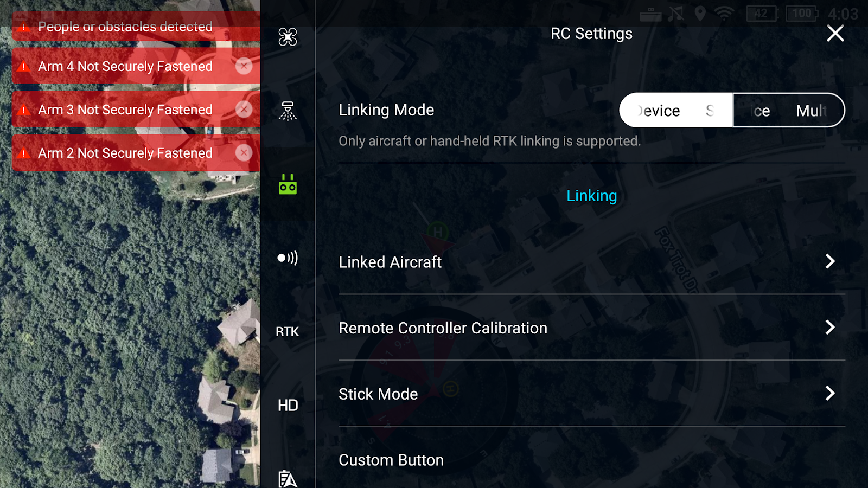
Task: Expand the Stick Mode chevron
Action: pos(829,393)
